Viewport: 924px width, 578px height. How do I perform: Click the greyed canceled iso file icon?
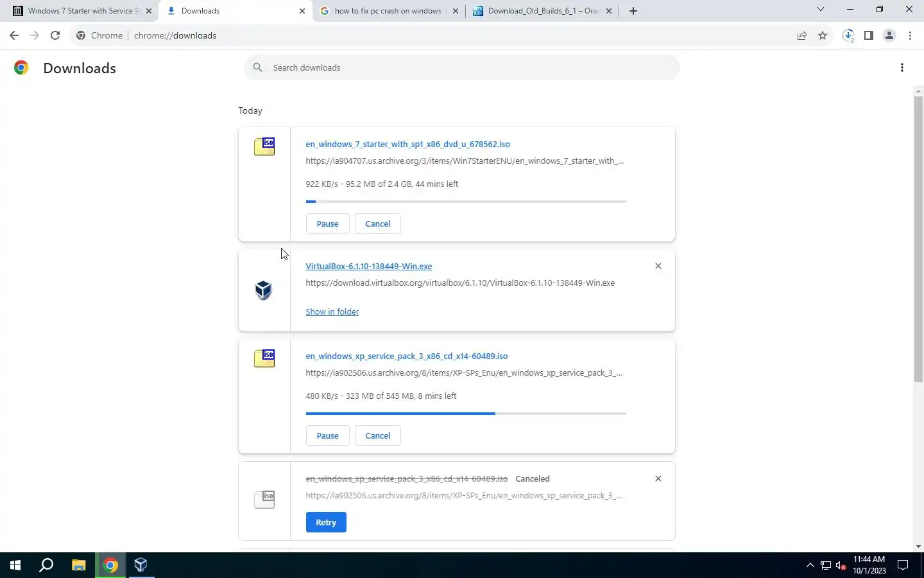tap(264, 499)
